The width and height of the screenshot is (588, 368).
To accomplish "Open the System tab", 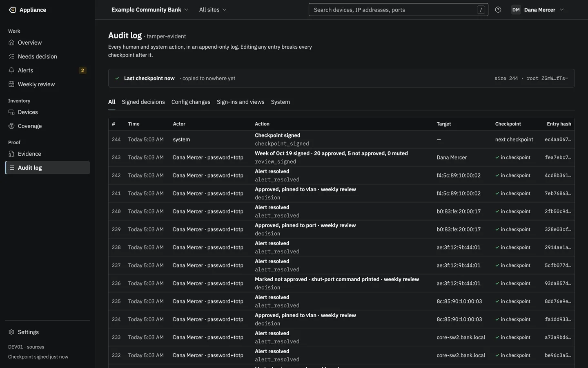I will (x=281, y=102).
